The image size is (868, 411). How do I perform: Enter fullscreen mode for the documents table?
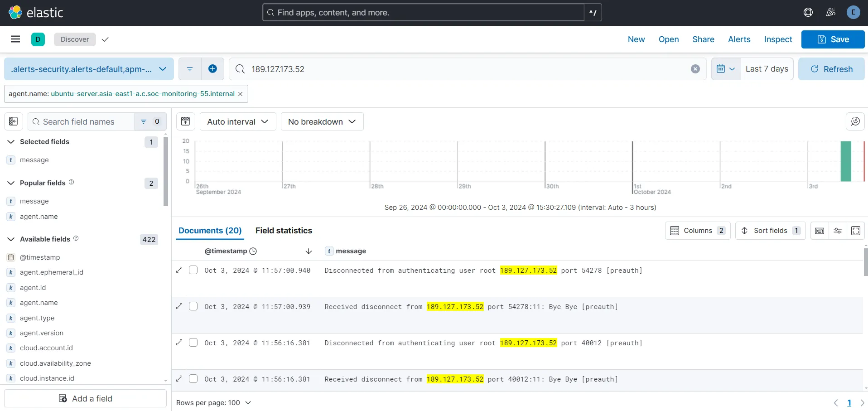(x=856, y=231)
